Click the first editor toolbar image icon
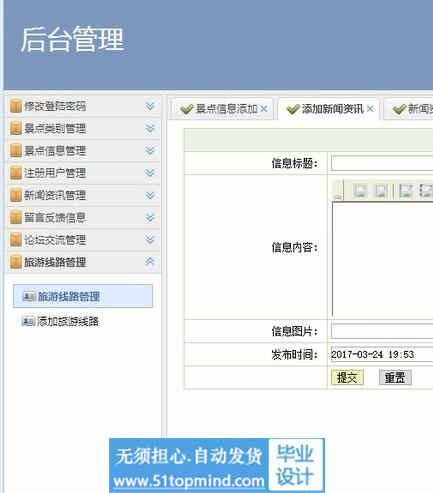 pos(360,190)
